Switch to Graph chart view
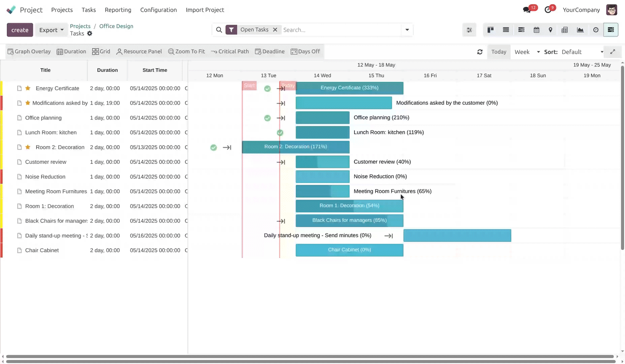 [580, 30]
